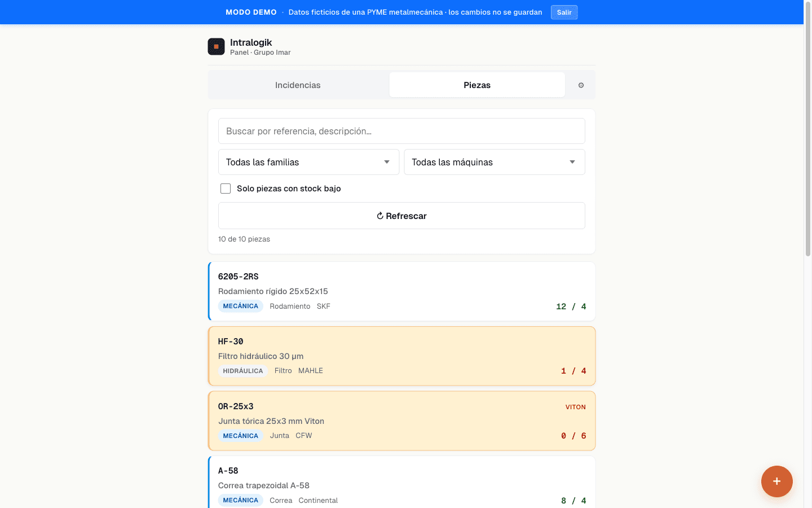Click stock value 8 / 4
The height and width of the screenshot is (508, 812).
click(573, 501)
